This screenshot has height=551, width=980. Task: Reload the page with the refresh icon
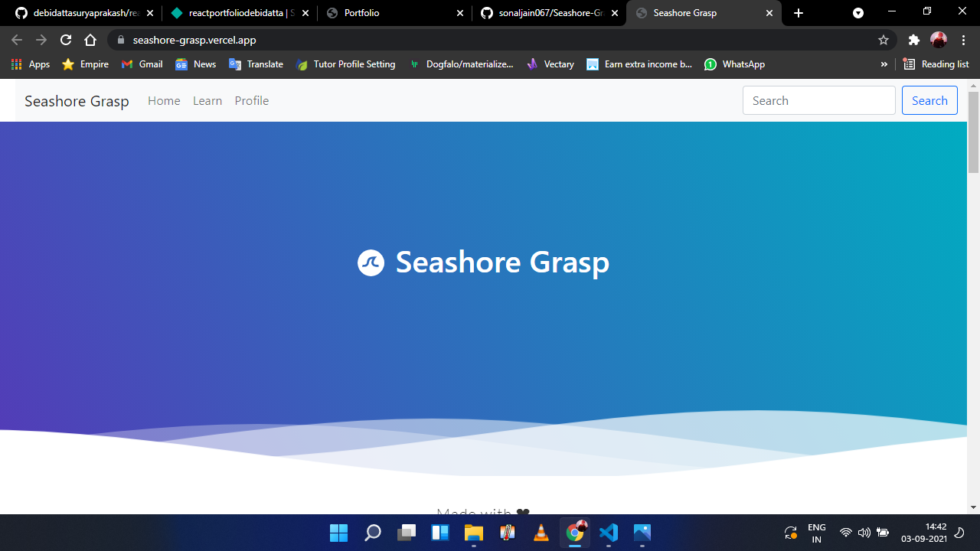coord(66,40)
